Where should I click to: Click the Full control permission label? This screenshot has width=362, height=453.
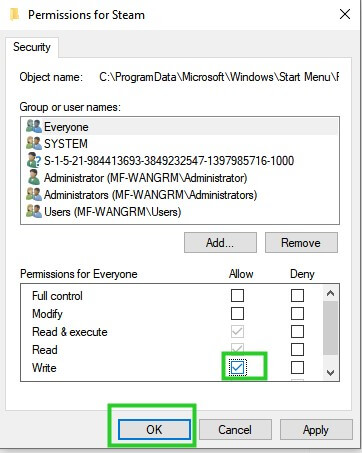pos(57,296)
